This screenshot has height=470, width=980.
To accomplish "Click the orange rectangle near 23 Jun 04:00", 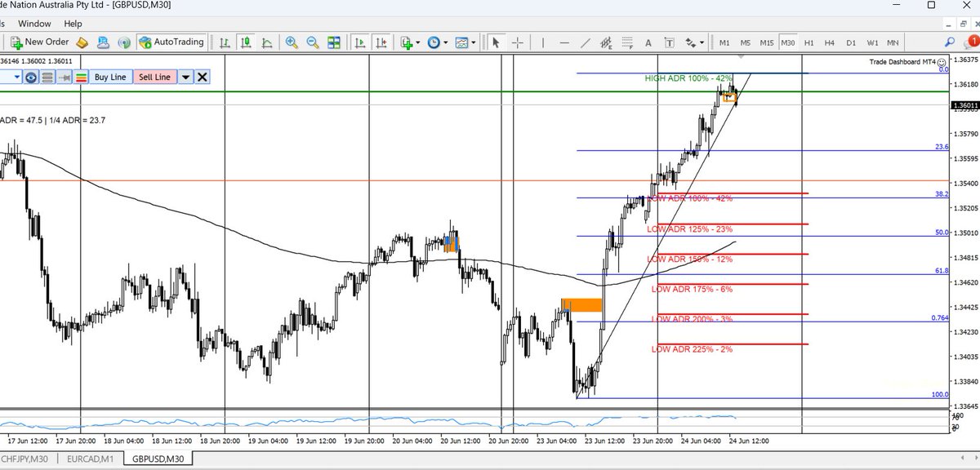I will click(581, 305).
